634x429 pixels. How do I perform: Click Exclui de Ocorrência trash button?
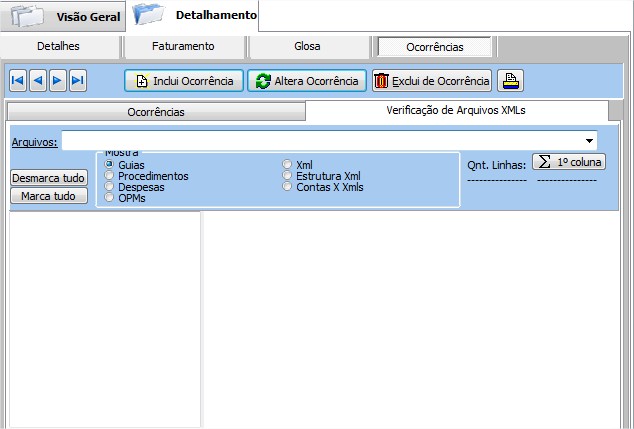tap(432, 81)
